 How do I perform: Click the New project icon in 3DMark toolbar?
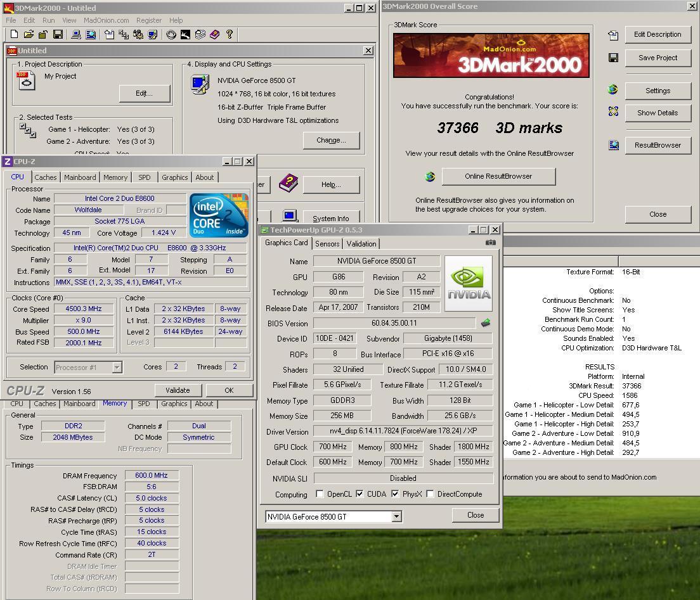(15, 34)
